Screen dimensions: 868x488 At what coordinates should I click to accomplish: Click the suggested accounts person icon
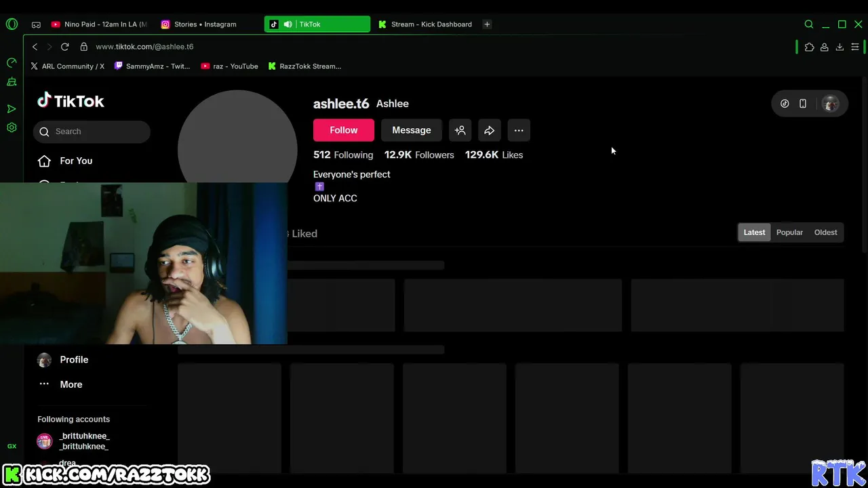460,130
